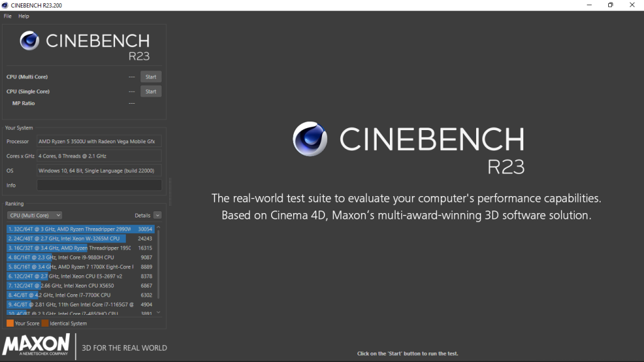Screen dimensions: 644x362
Task: Click the brown Identical System legend swatch
Action: (x=45, y=324)
